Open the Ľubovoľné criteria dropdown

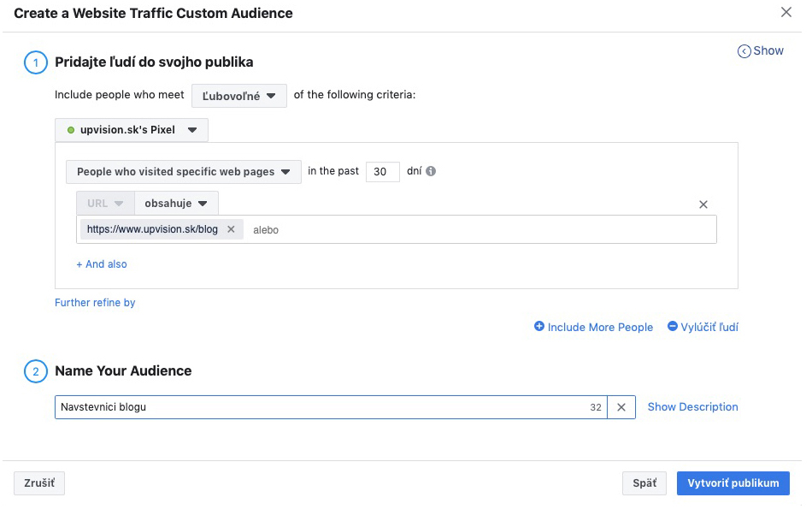point(239,96)
